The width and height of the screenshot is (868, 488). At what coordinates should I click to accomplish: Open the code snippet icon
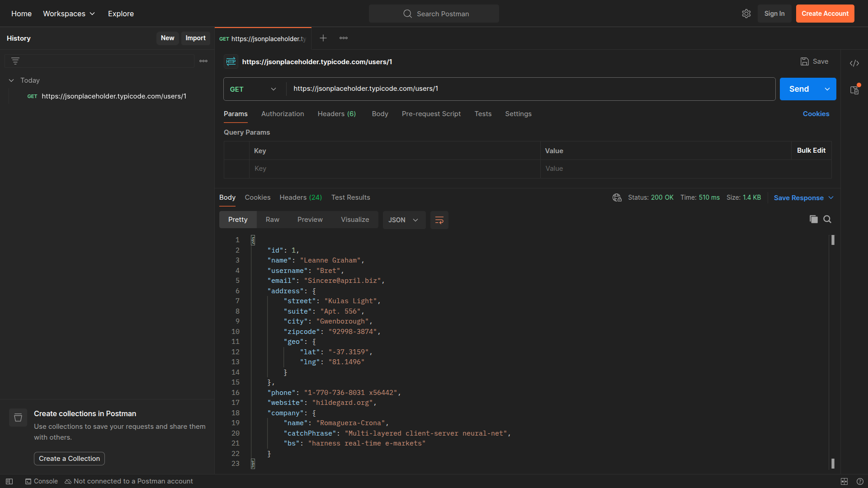click(854, 63)
